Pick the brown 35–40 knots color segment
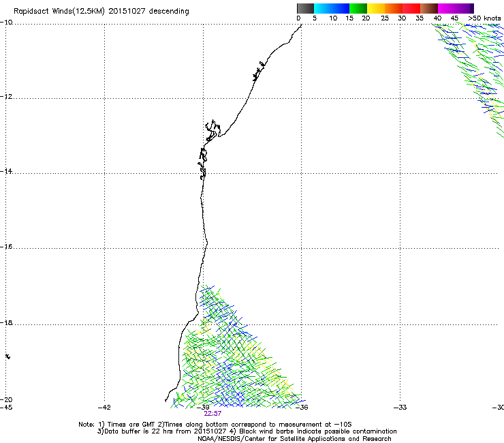This screenshot has width=504, height=443. (x=429, y=8)
